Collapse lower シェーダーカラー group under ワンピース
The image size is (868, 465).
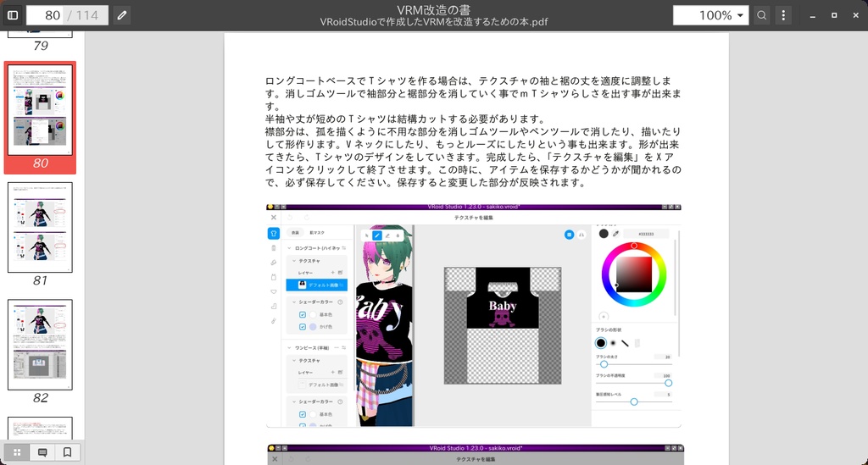coord(294,401)
